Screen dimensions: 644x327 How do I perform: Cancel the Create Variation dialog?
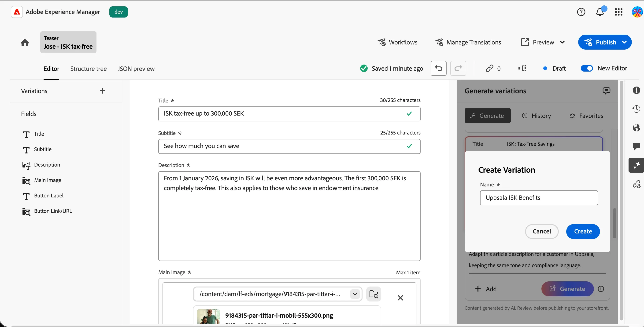click(541, 231)
